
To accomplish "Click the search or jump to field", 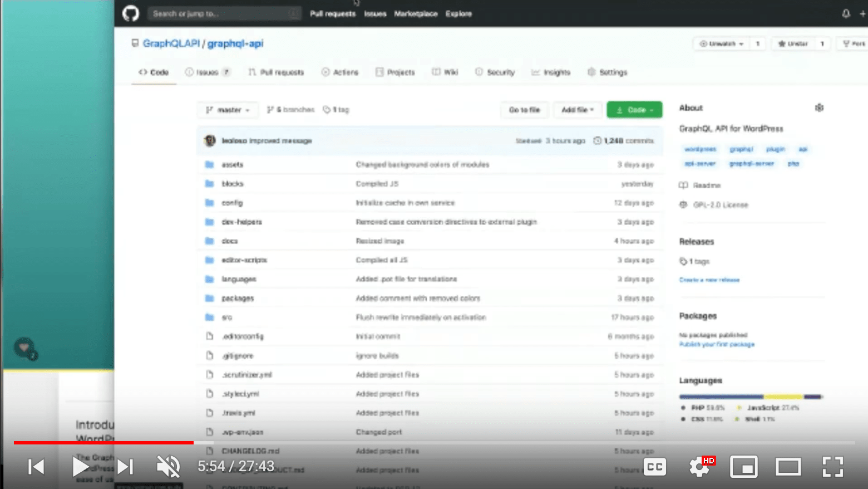I will click(x=225, y=13).
